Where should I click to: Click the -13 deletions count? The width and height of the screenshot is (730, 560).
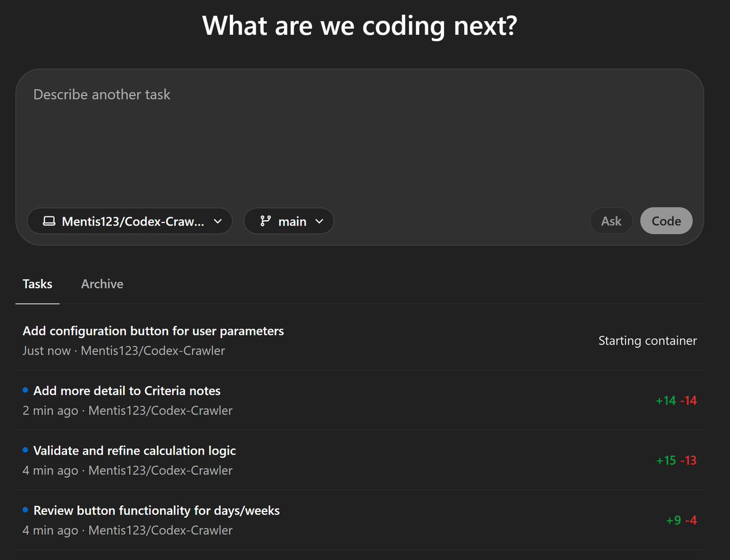(689, 460)
